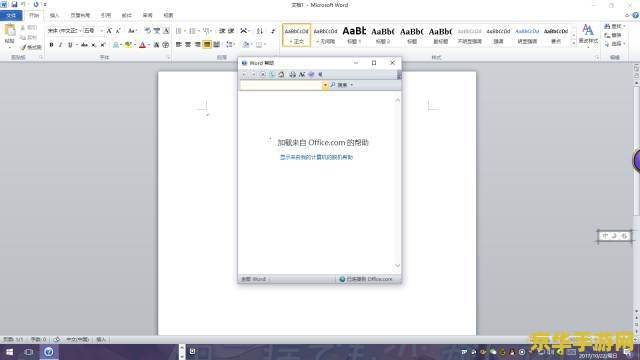Click the keep on top pin icon in Help
The width and height of the screenshot is (640, 360).
tap(320, 74)
